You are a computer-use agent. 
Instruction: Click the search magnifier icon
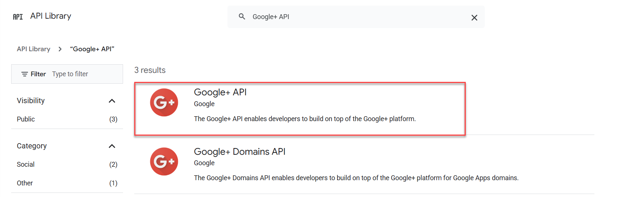click(x=242, y=16)
